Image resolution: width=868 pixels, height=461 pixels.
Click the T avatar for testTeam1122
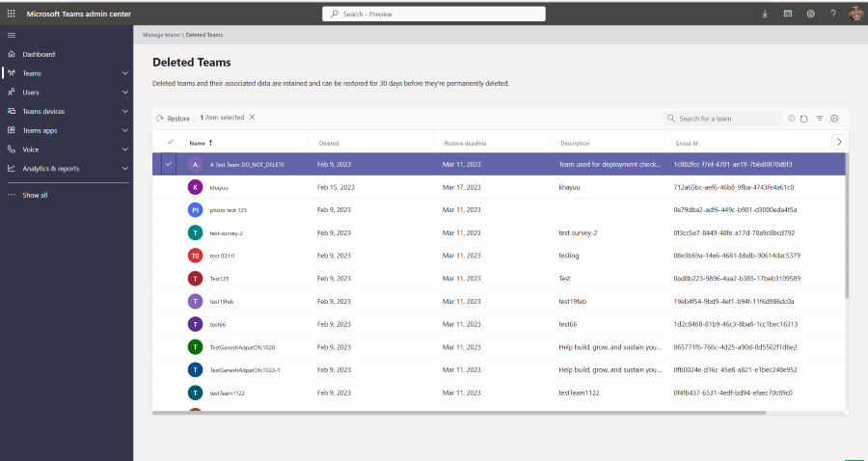tap(195, 393)
